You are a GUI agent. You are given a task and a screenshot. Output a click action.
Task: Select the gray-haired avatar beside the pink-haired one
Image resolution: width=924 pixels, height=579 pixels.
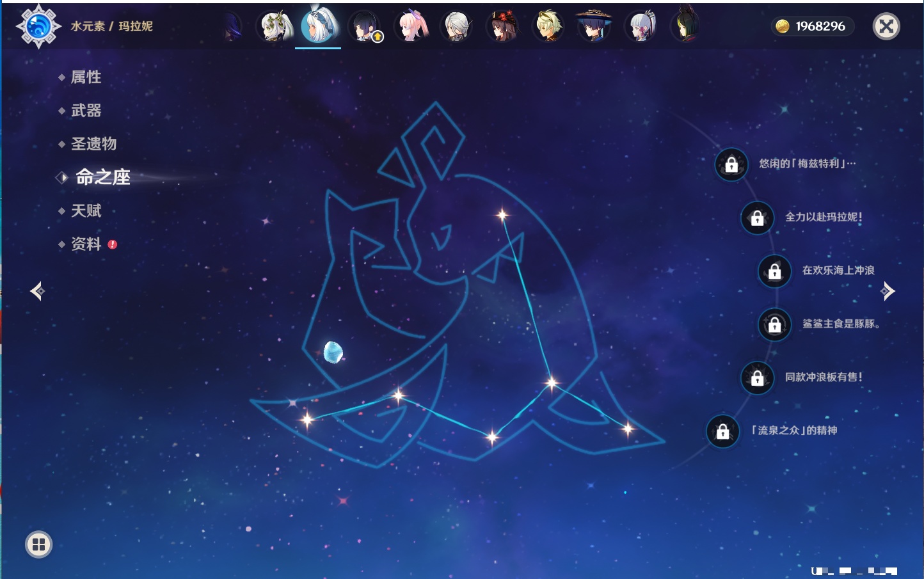pos(457,27)
